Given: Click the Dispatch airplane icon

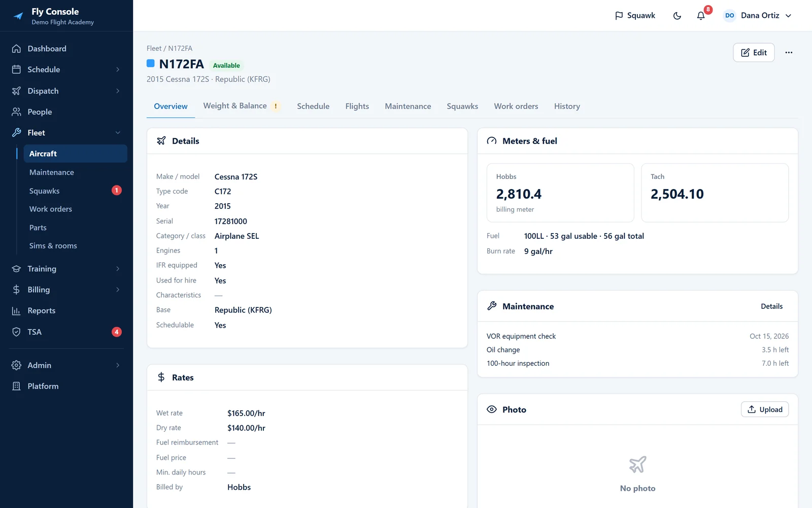Looking at the screenshot, I should [16, 91].
